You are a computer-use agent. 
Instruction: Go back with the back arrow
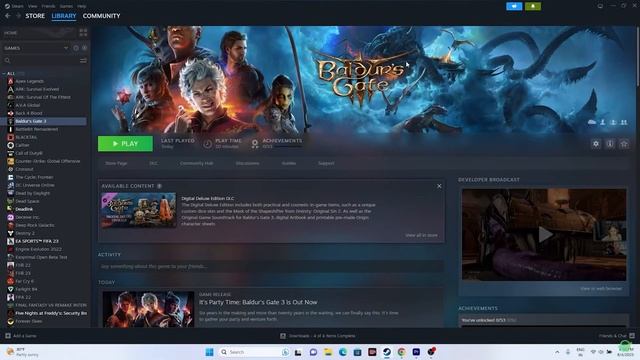pos(8,16)
